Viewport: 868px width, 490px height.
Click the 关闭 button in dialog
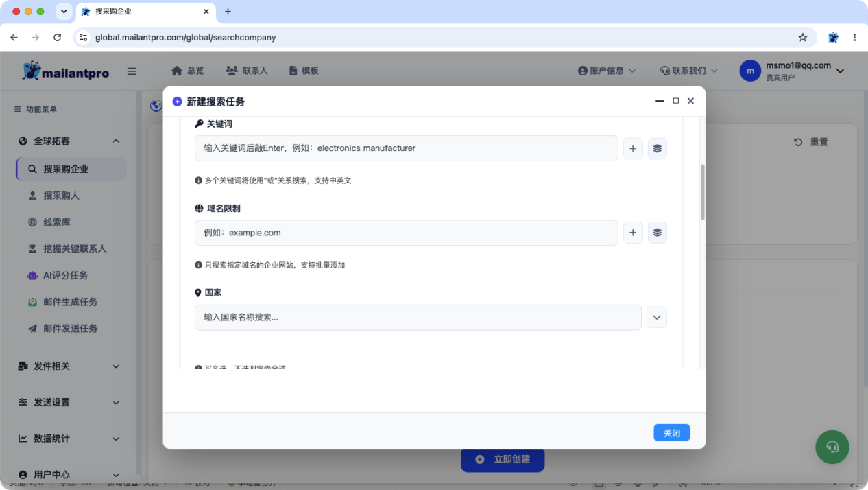pyautogui.click(x=672, y=433)
